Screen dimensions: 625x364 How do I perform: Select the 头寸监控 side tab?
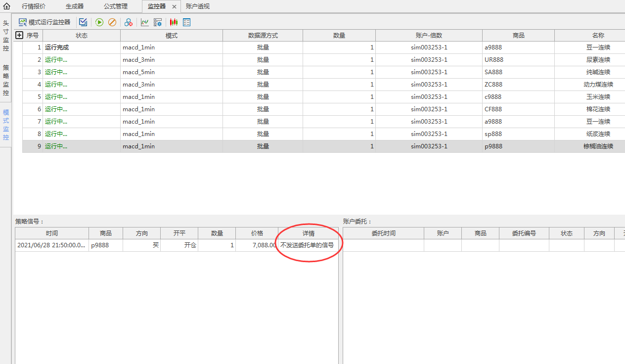point(6,36)
